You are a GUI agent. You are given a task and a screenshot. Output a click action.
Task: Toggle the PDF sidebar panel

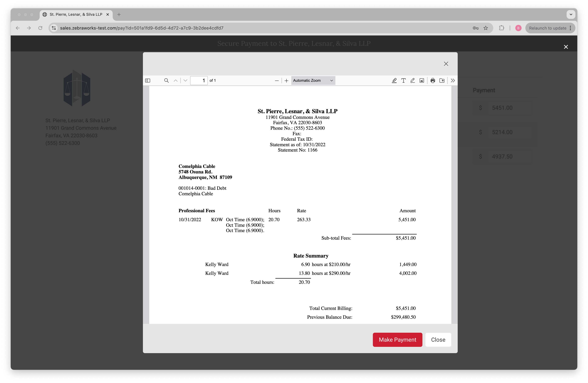147,80
